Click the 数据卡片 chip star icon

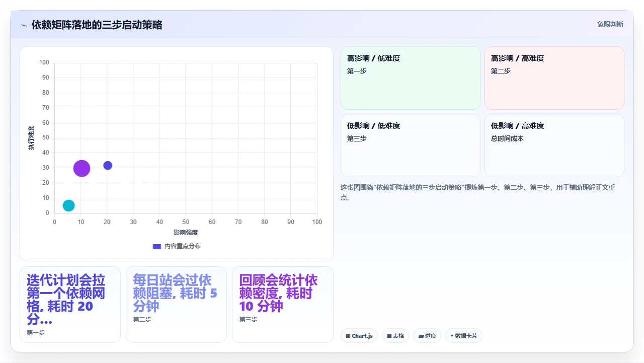452,336
